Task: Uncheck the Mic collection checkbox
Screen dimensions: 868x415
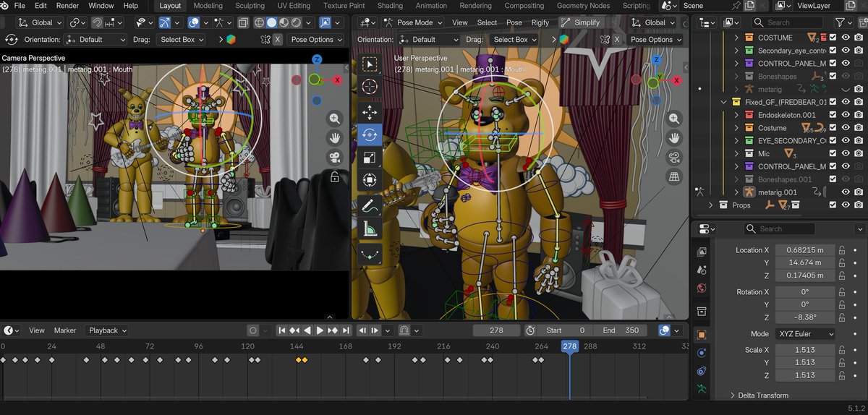Action: (x=833, y=153)
